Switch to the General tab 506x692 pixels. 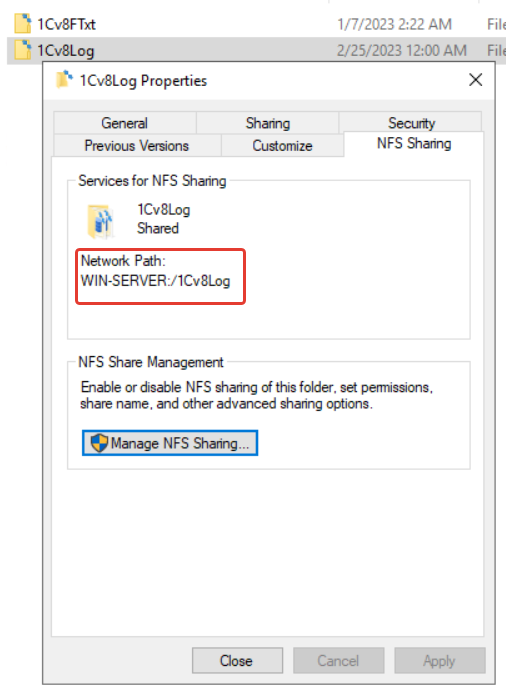[x=125, y=123]
